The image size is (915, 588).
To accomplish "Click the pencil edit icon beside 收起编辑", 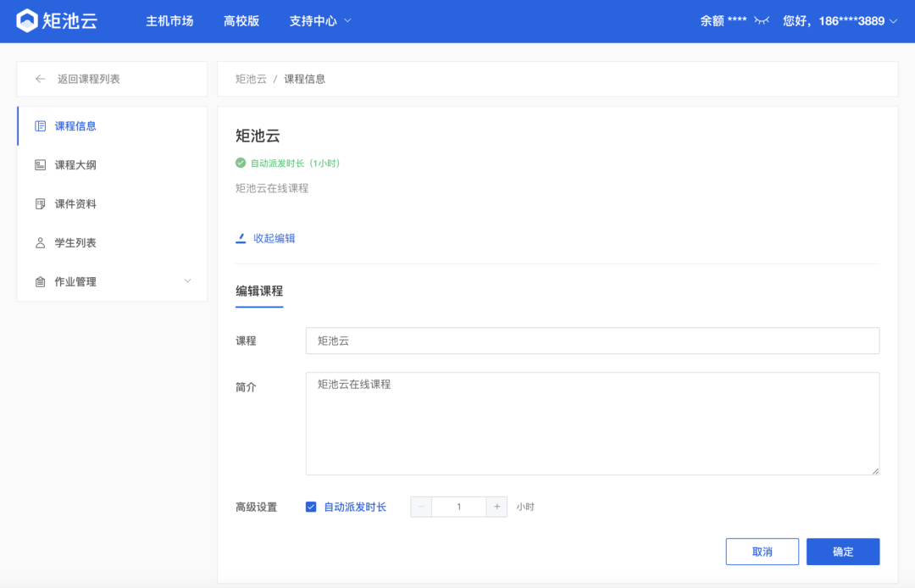I will click(x=241, y=238).
